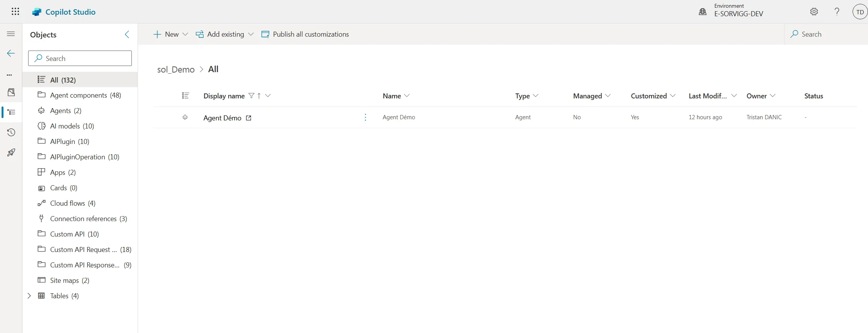Image resolution: width=868 pixels, height=333 pixels.
Task: Open the Settings gear icon
Action: [814, 12]
